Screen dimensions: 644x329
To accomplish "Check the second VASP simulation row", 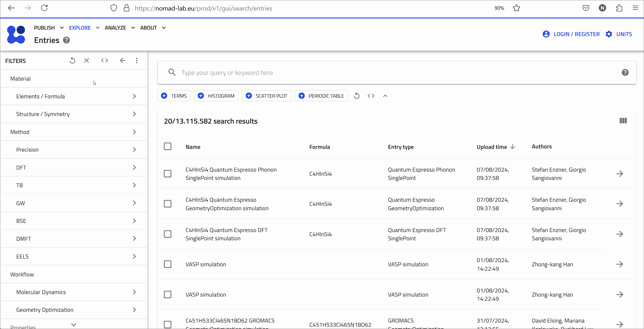I will [x=167, y=295].
